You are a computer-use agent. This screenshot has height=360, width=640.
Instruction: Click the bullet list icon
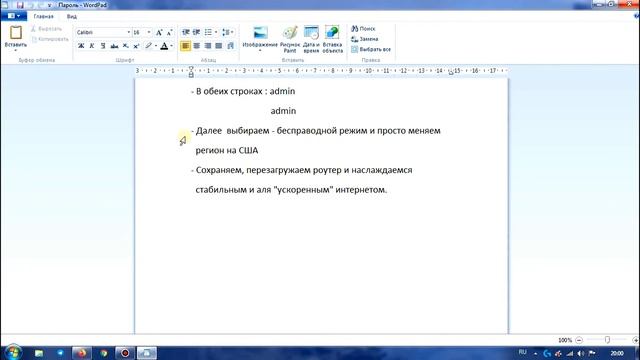click(x=208, y=32)
